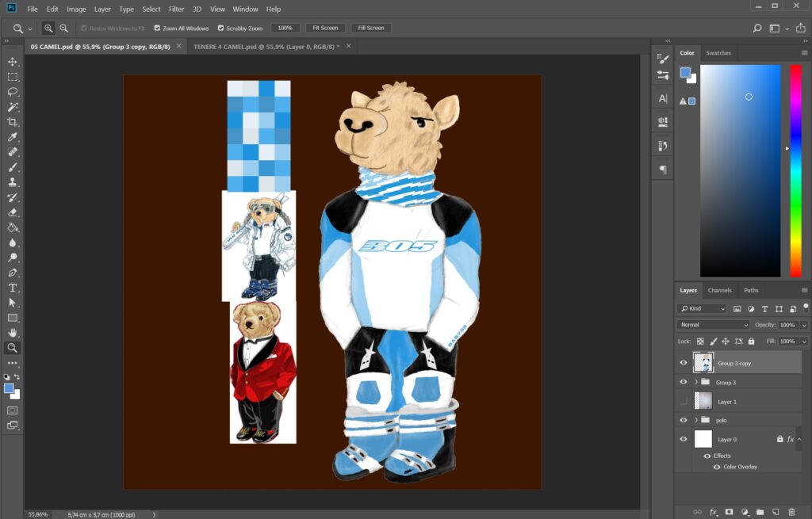Delete layer using the trash icon
This screenshot has height=519, width=812.
tap(791, 512)
